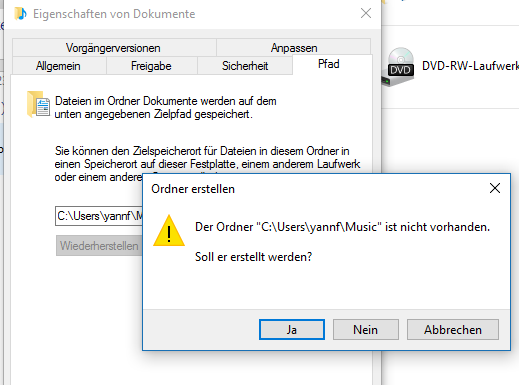519x385 pixels.
Task: Open the Vorgängerversionen tab
Action: click(114, 48)
